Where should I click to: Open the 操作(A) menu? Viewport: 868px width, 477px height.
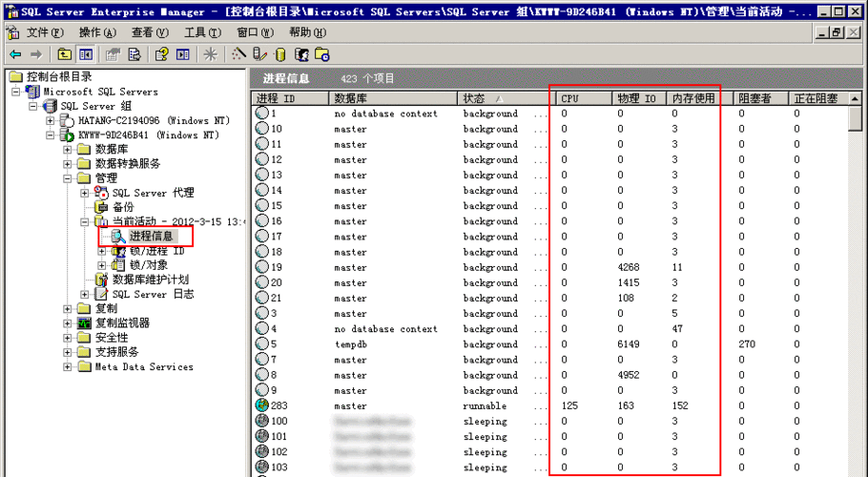[x=97, y=32]
